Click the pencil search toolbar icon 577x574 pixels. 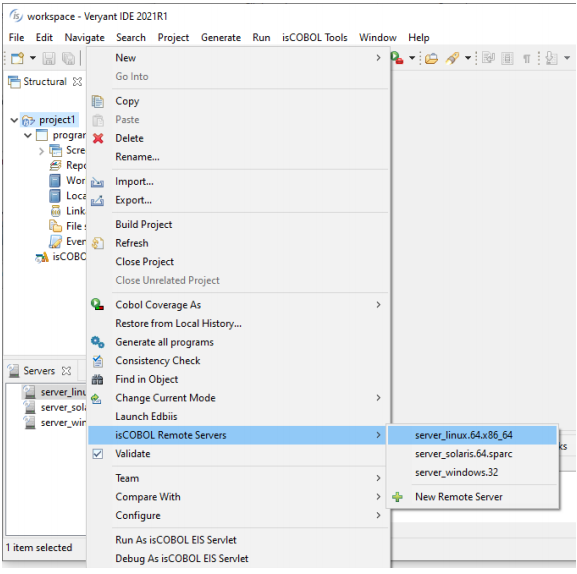[452, 58]
